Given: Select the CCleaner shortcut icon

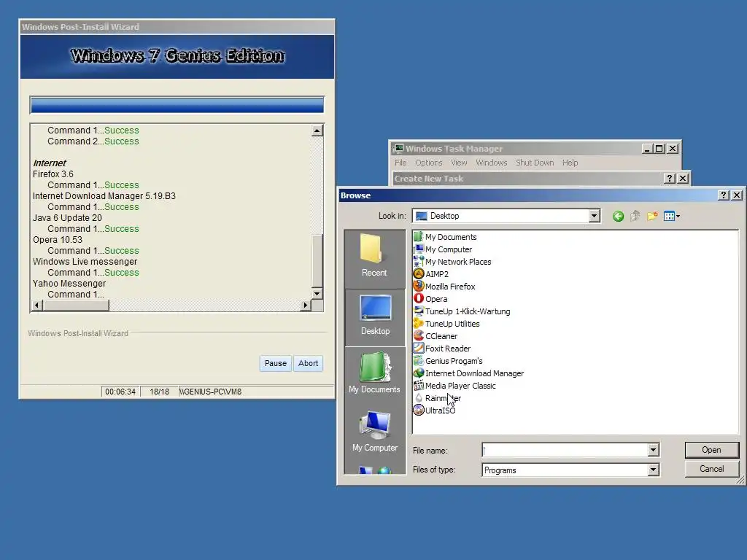Looking at the screenshot, I should click(x=418, y=335).
